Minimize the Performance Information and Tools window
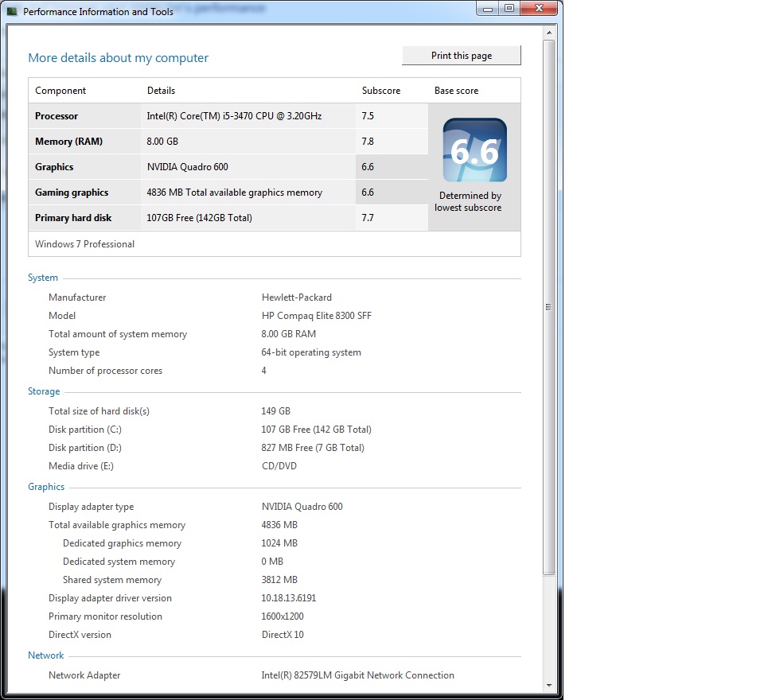This screenshot has width=764, height=700. (x=487, y=9)
